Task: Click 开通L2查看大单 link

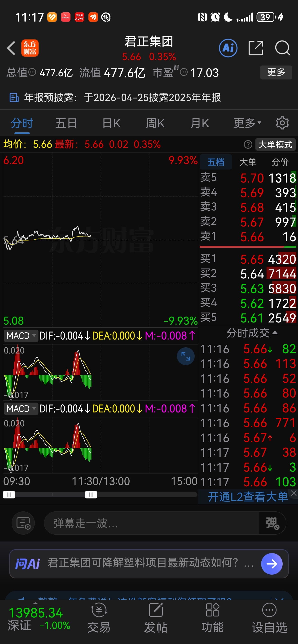Action: pyautogui.click(x=248, y=497)
